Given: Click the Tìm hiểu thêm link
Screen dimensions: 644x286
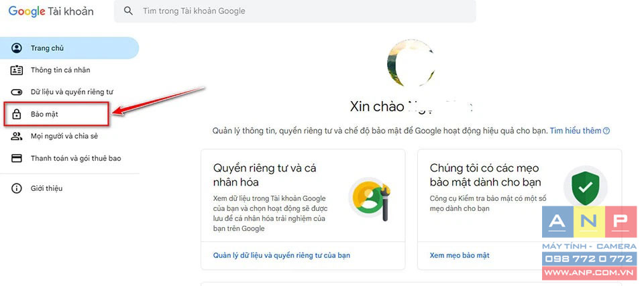Looking at the screenshot, I should (x=576, y=131).
